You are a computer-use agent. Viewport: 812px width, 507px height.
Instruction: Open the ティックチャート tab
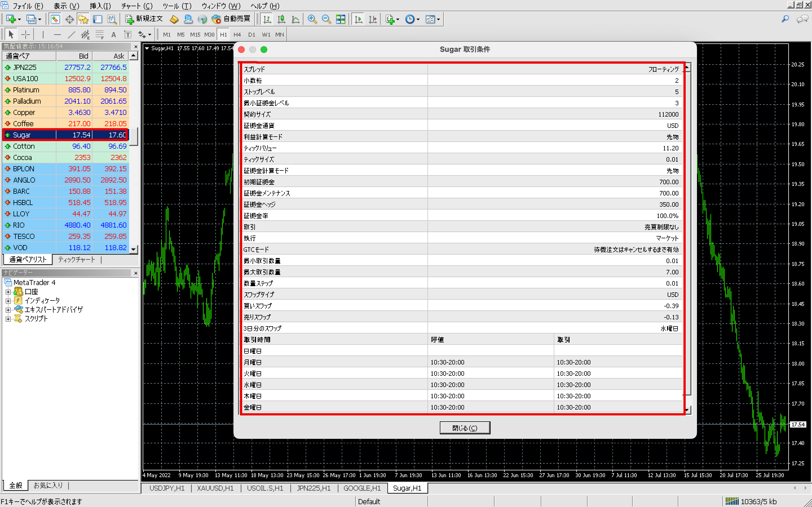[76, 259]
